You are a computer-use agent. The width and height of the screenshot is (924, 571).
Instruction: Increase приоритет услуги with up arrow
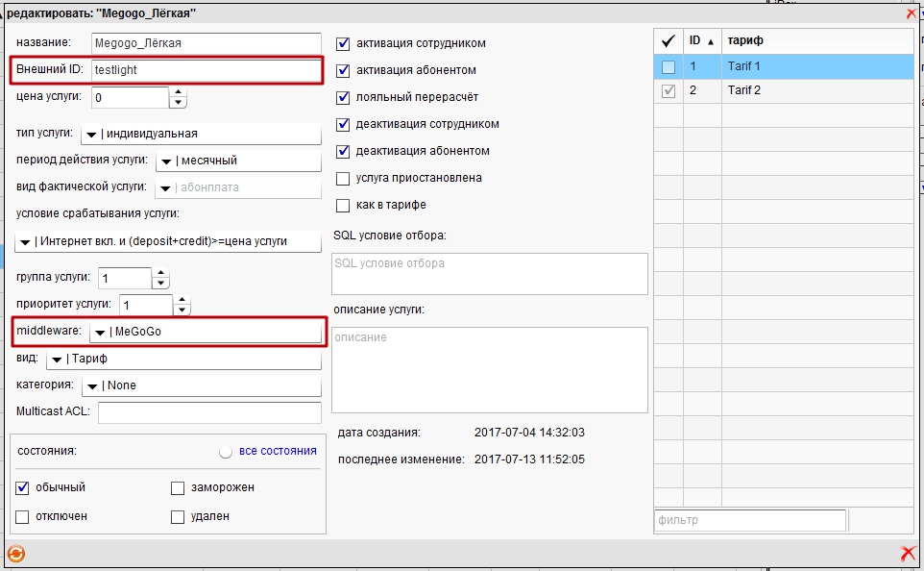(x=182, y=299)
